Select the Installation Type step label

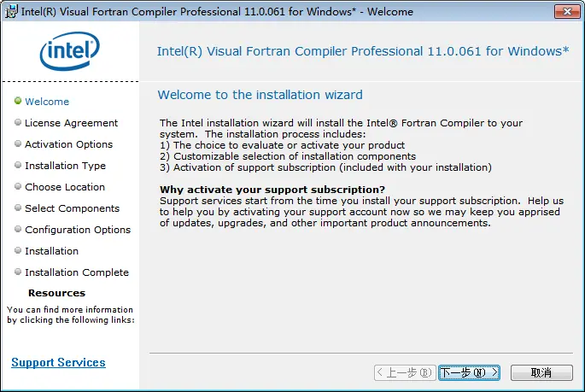[x=65, y=166]
